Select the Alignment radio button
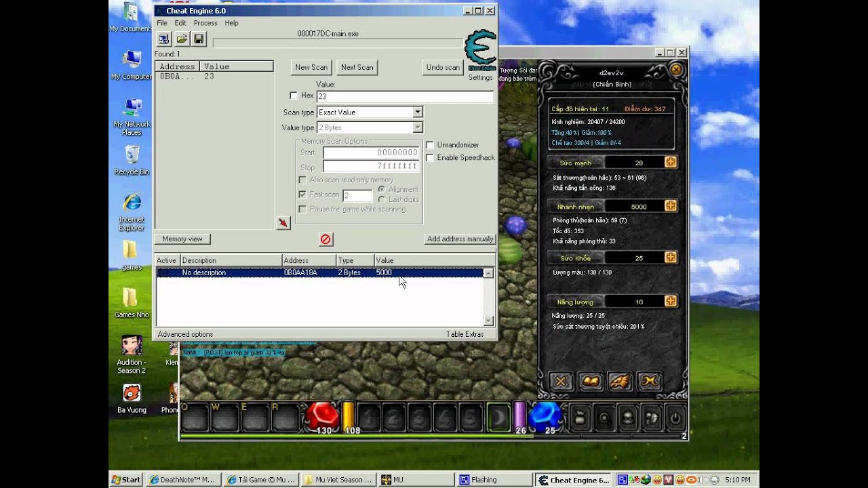The height and width of the screenshot is (488, 868). [382, 189]
